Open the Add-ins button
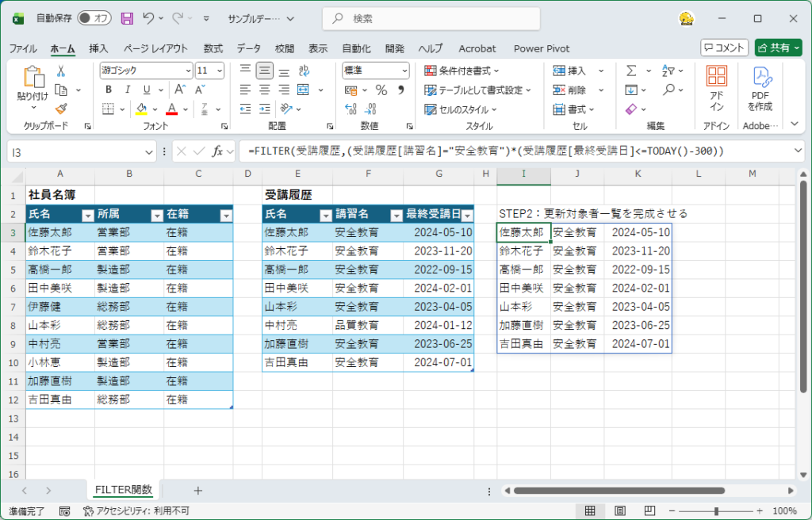Viewport: 812px width, 520px height. [x=716, y=88]
